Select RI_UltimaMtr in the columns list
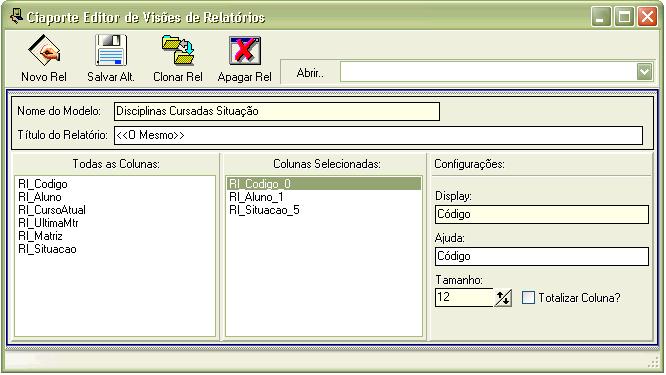The width and height of the screenshot is (666, 375). click(x=48, y=223)
